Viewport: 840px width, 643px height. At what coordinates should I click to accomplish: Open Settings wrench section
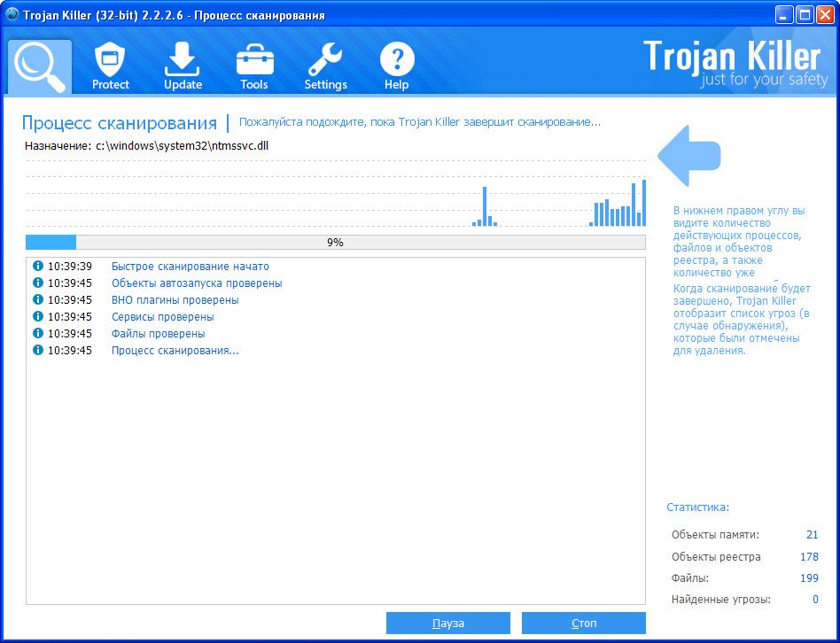pyautogui.click(x=325, y=66)
